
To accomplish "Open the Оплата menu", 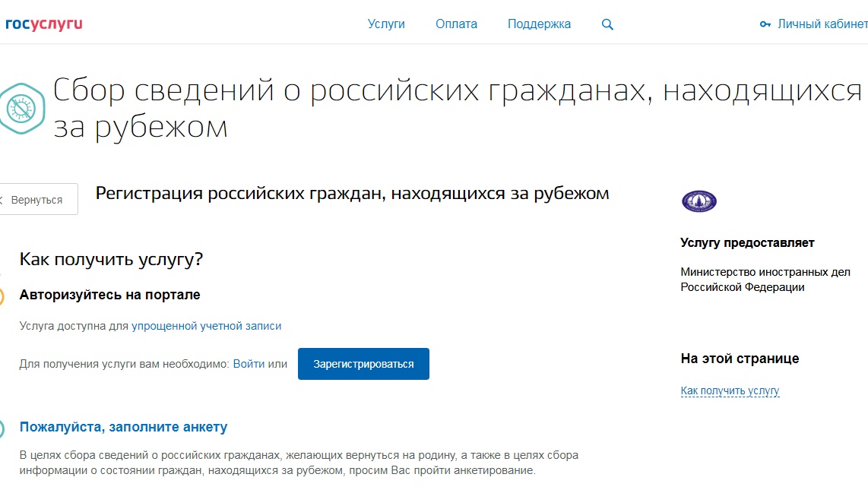I will [x=456, y=24].
